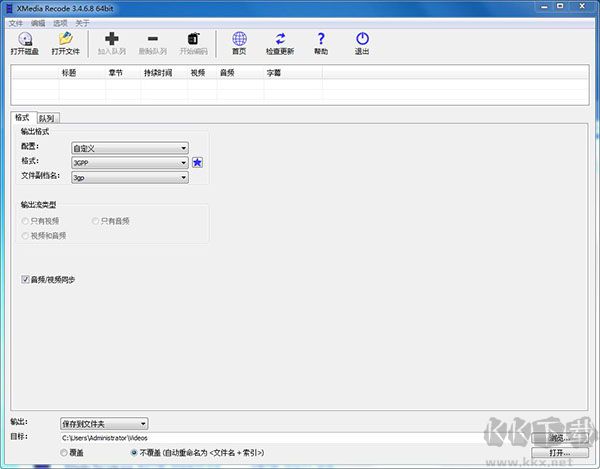
Task: Open the File (文件) menu
Action: coord(16,23)
